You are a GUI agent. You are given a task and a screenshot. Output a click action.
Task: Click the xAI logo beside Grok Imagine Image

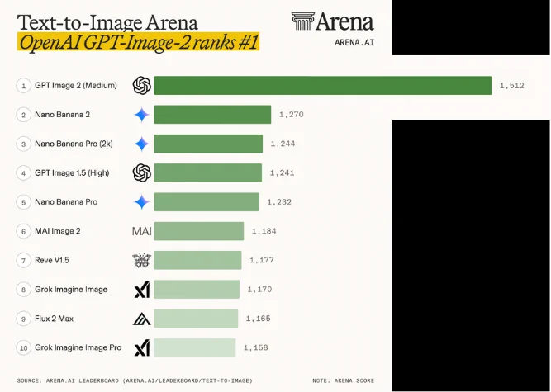[x=141, y=290]
